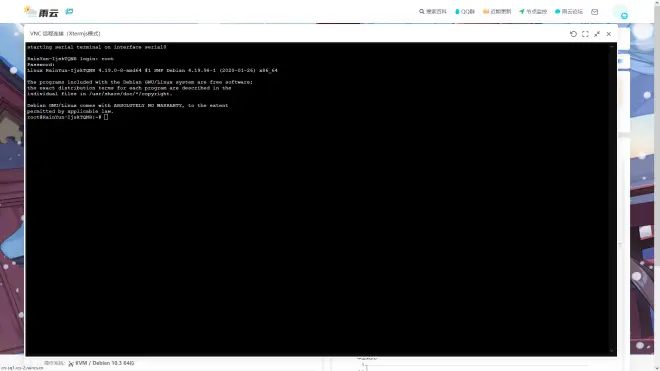660x371 pixels.
Task: Click the refresh/reconnect icon in VNC window
Action: point(573,34)
